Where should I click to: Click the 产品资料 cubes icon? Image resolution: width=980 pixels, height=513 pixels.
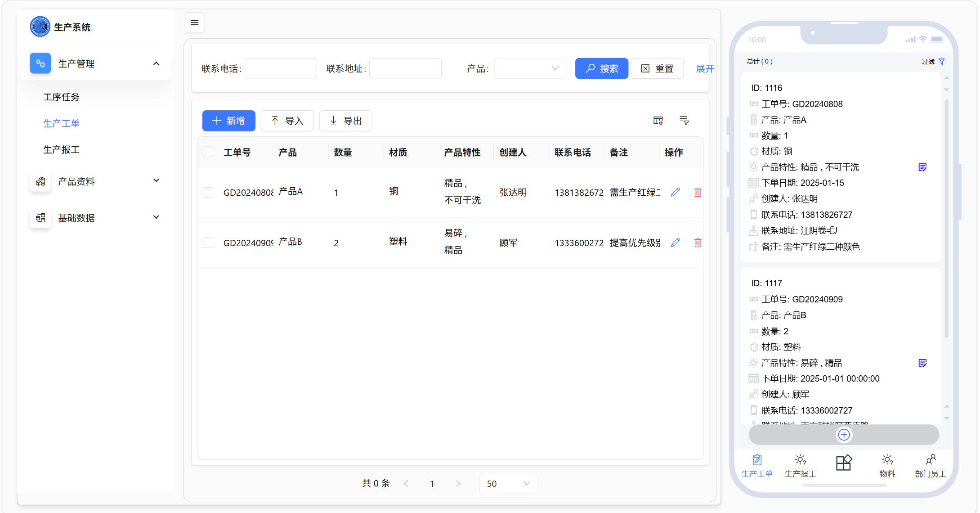[x=40, y=181]
